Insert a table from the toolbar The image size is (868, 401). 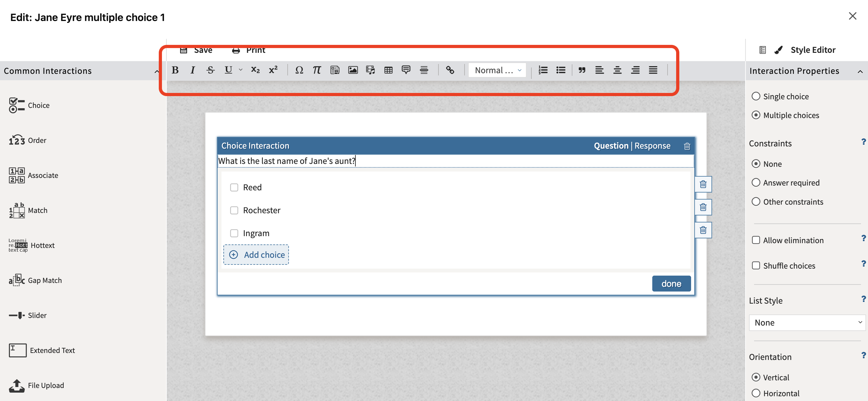point(388,70)
